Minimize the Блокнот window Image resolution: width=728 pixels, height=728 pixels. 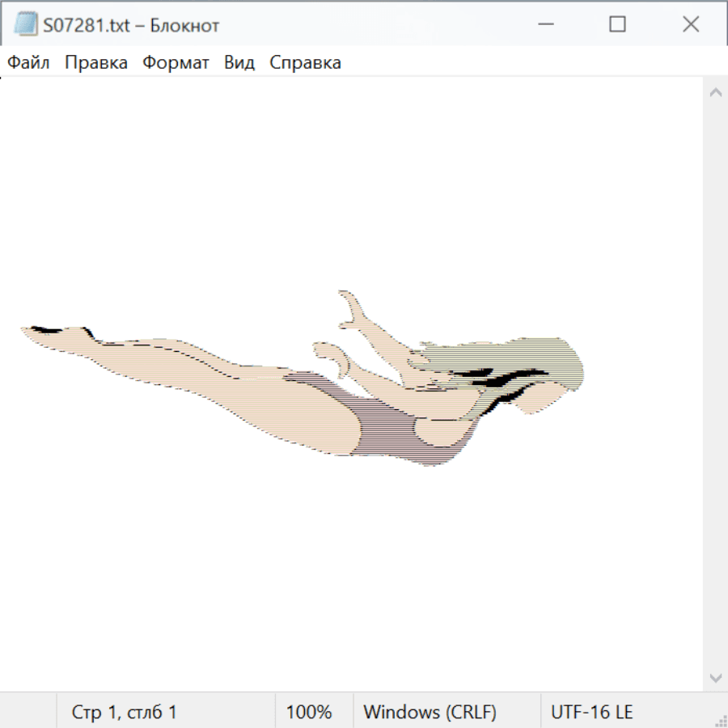tap(545, 25)
